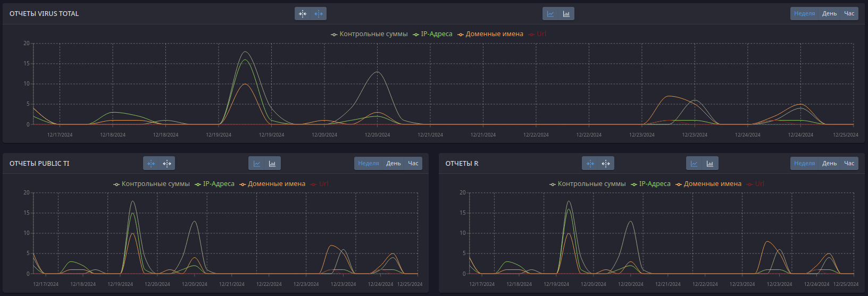Click the highest peak in the Virus Total chart
The image size is (868, 296).
(245, 52)
